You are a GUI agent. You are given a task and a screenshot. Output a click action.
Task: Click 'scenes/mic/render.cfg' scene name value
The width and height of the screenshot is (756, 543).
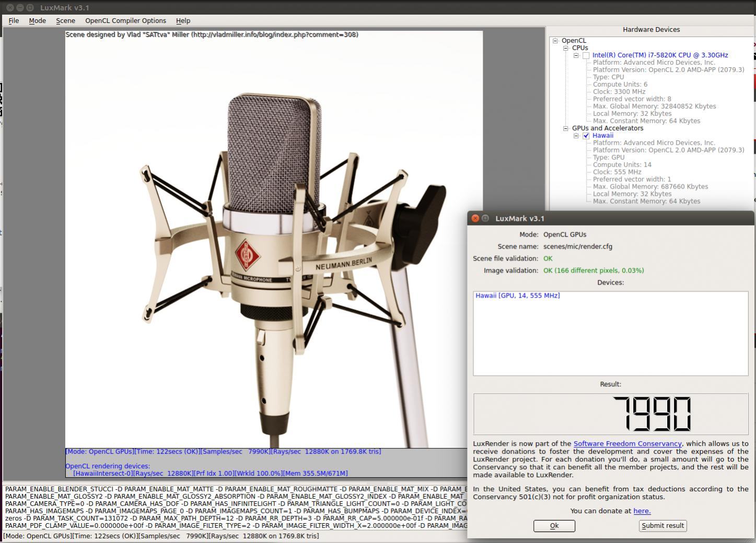point(577,246)
